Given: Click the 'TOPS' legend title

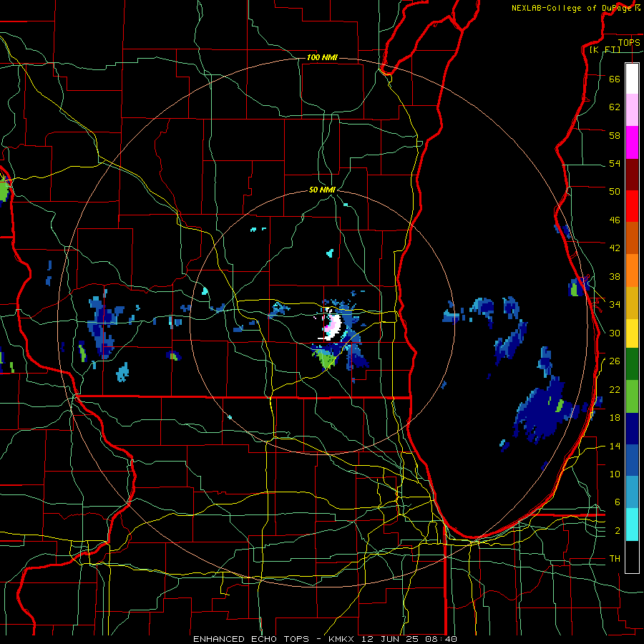Looking at the screenshot, I should pyautogui.click(x=629, y=42).
